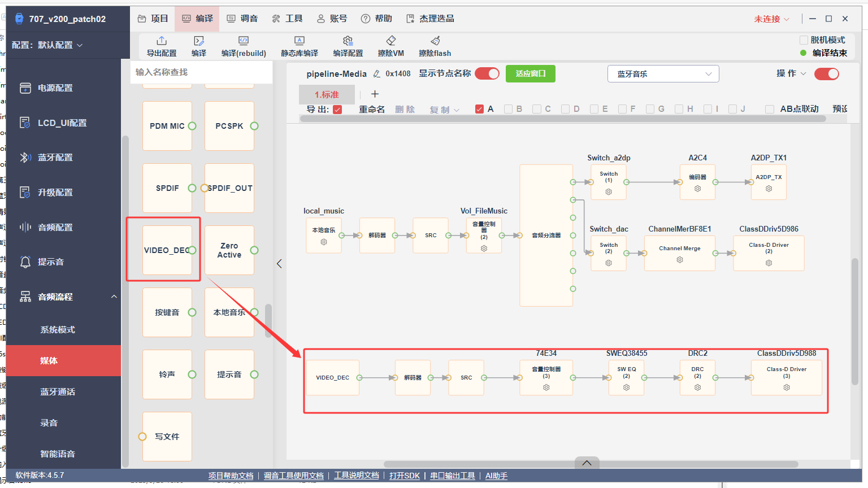868x488 pixels.
Task: Expand the 配置: 默认配置 dropdown
Action: (x=47, y=45)
